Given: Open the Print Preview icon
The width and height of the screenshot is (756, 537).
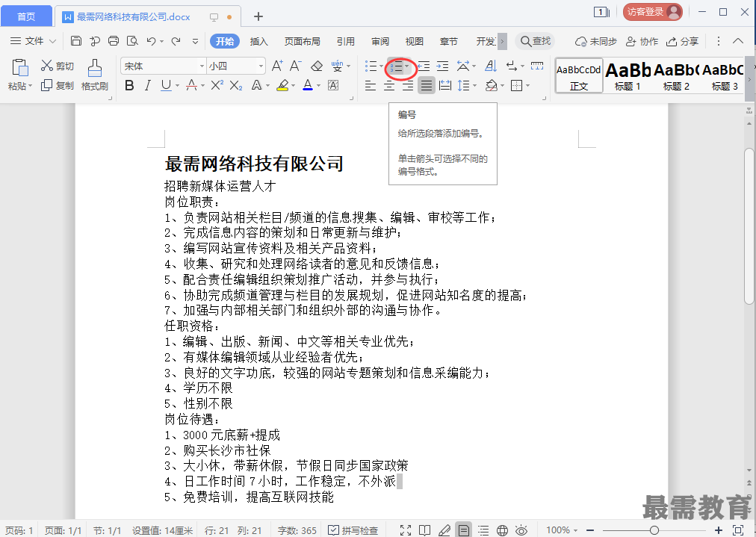Looking at the screenshot, I should [x=132, y=41].
